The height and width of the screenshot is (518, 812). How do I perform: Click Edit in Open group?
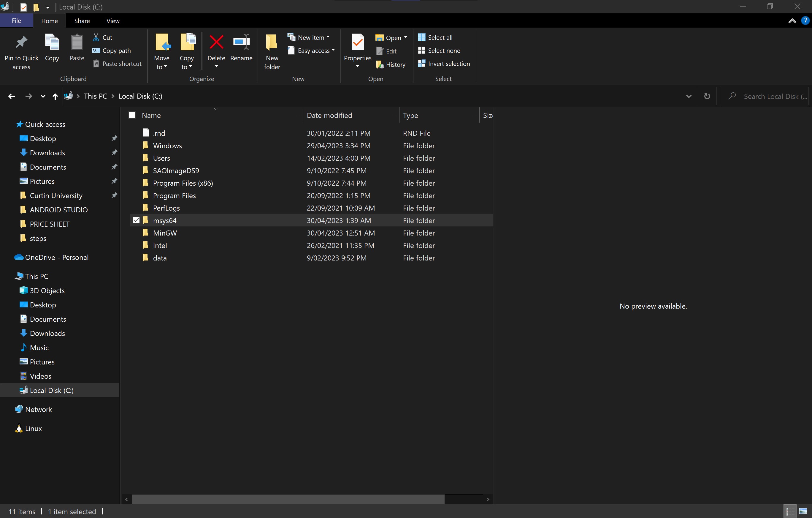tap(387, 51)
